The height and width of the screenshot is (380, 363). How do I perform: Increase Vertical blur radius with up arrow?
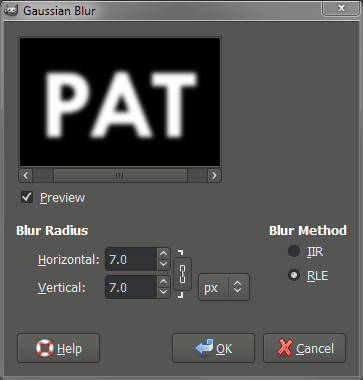point(163,282)
